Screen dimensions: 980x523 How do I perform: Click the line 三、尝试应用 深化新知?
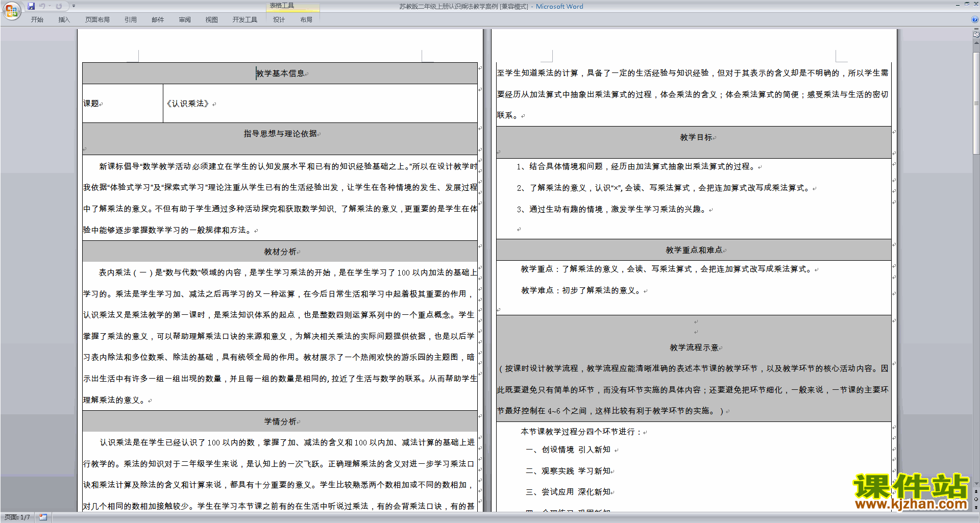point(568,492)
